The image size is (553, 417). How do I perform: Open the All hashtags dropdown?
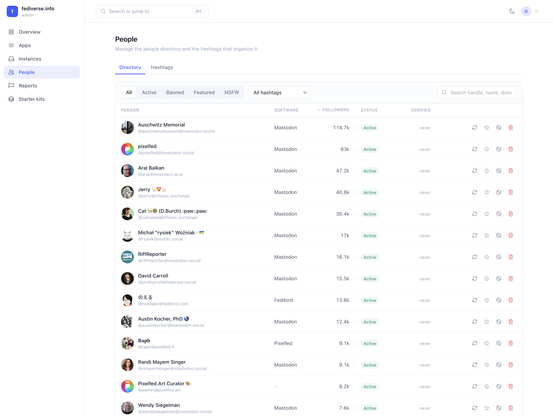point(278,92)
